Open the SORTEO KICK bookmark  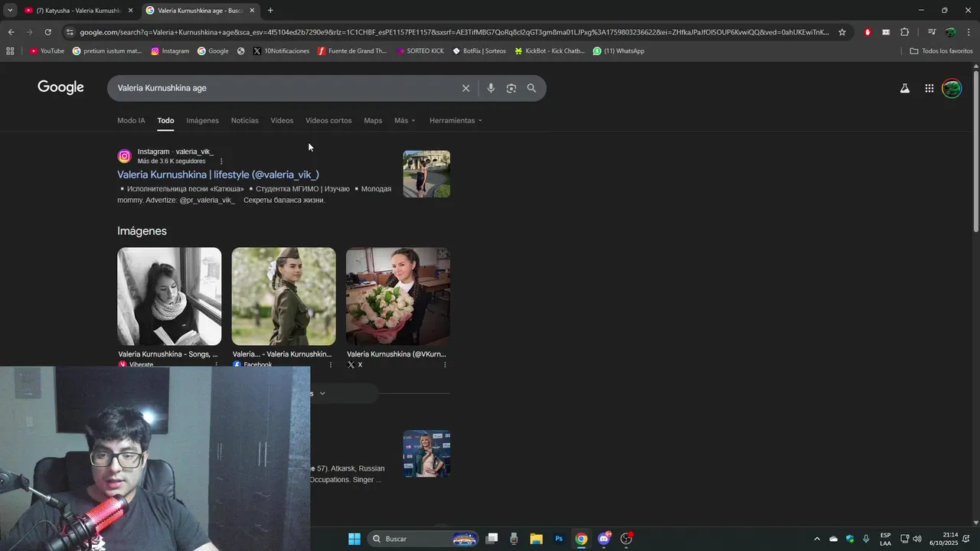click(x=420, y=51)
